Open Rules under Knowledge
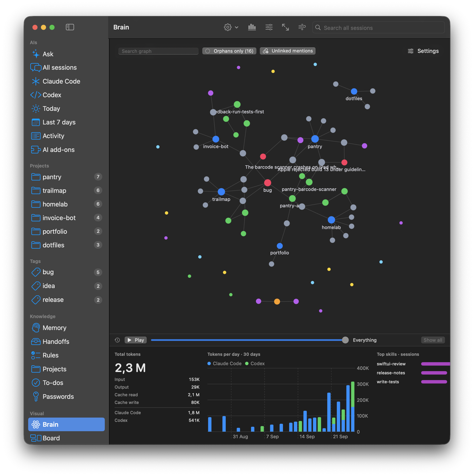Viewport: 474px width, 476px height. click(66, 355)
